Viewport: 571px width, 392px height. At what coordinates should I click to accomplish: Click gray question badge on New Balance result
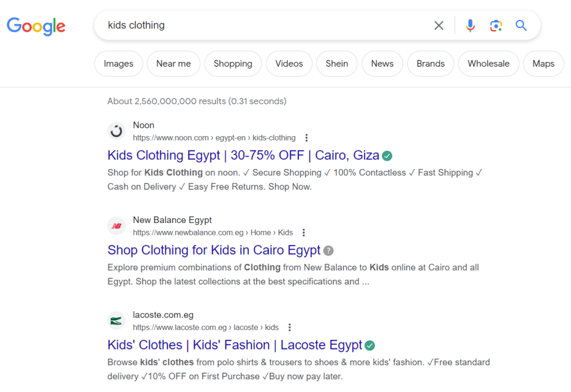pos(328,251)
